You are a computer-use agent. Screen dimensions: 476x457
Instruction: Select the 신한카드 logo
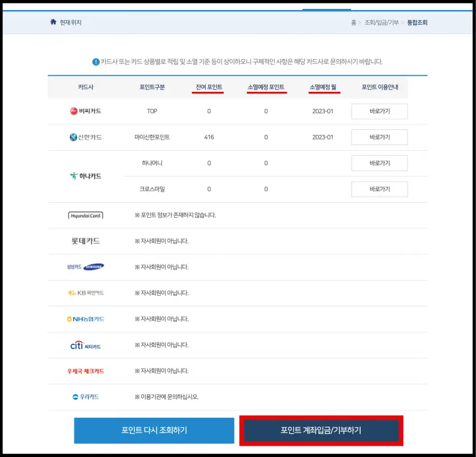(85, 137)
